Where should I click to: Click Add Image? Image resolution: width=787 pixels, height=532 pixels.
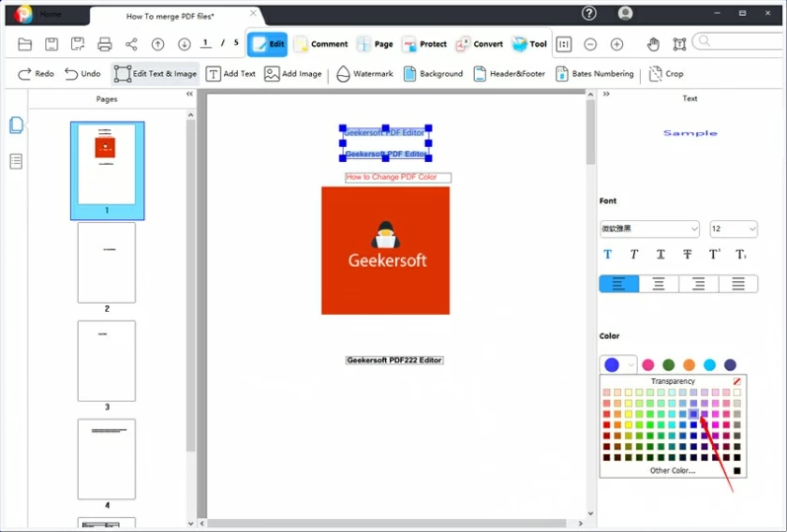[x=292, y=74]
